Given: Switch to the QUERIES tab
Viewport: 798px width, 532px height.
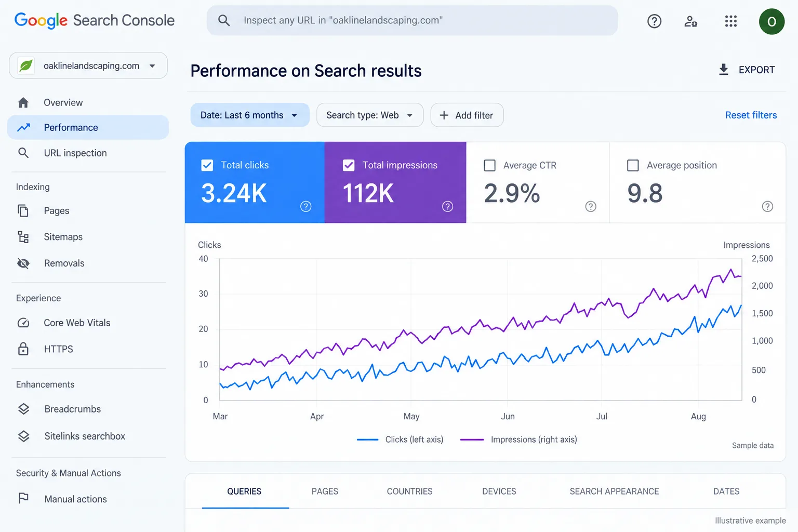Looking at the screenshot, I should (x=244, y=491).
